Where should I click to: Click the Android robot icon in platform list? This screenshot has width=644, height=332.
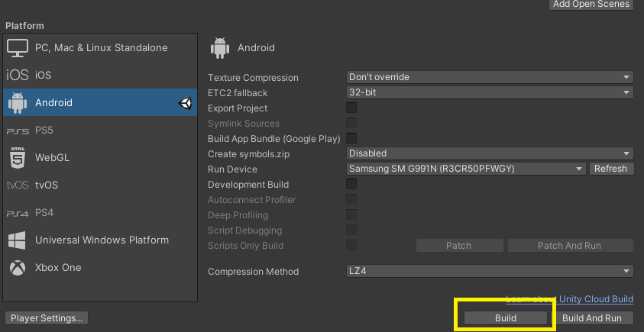(18, 102)
